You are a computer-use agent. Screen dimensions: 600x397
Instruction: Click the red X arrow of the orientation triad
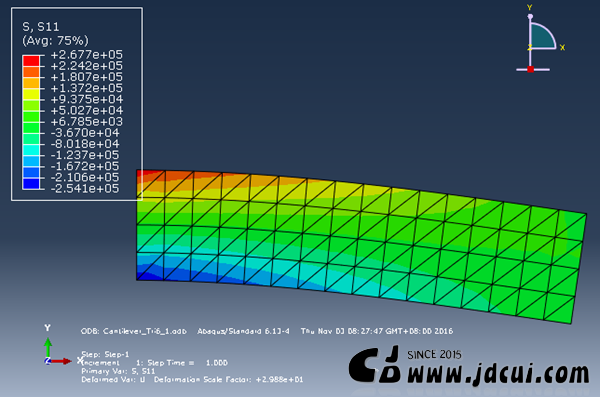click(x=61, y=361)
